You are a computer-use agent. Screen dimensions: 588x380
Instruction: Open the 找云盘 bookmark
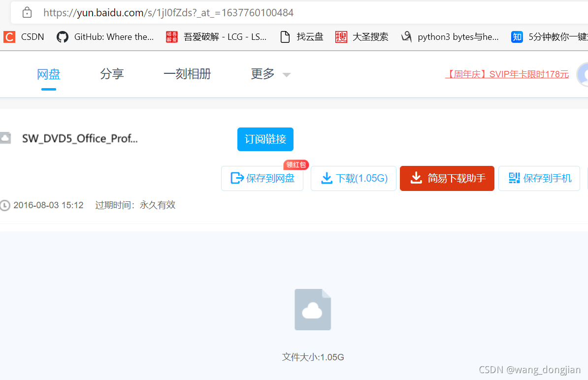coord(302,37)
